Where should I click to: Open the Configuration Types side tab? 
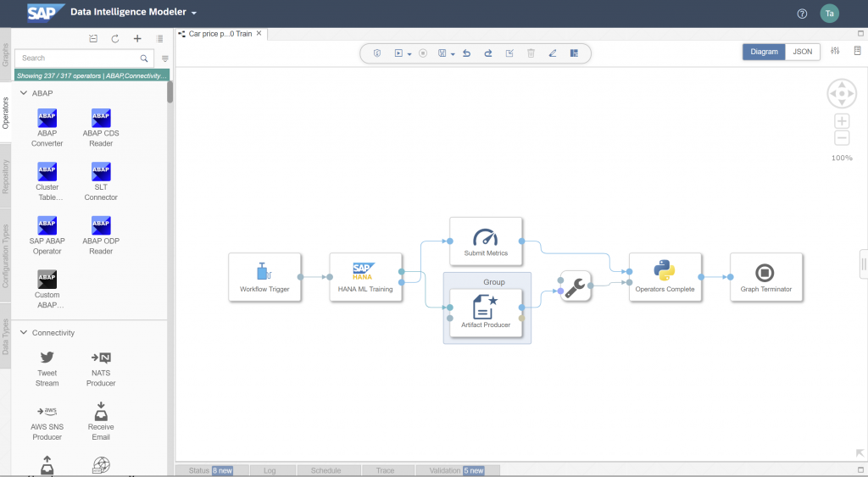(x=6, y=256)
